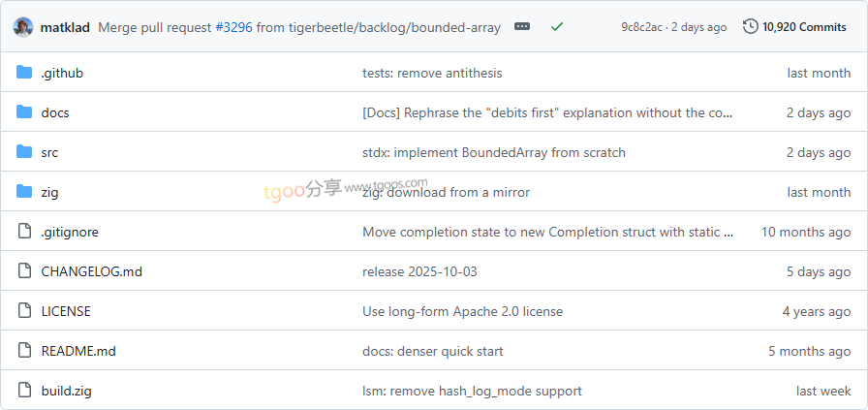This screenshot has width=868, height=410.
Task: Click the zig folder icon
Action: tap(24, 192)
